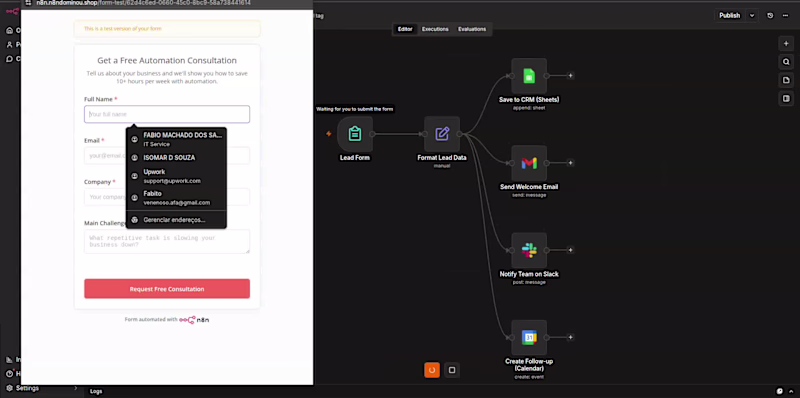Click the Send Welcome Email label
The width and height of the screenshot is (800, 398).
(529, 187)
